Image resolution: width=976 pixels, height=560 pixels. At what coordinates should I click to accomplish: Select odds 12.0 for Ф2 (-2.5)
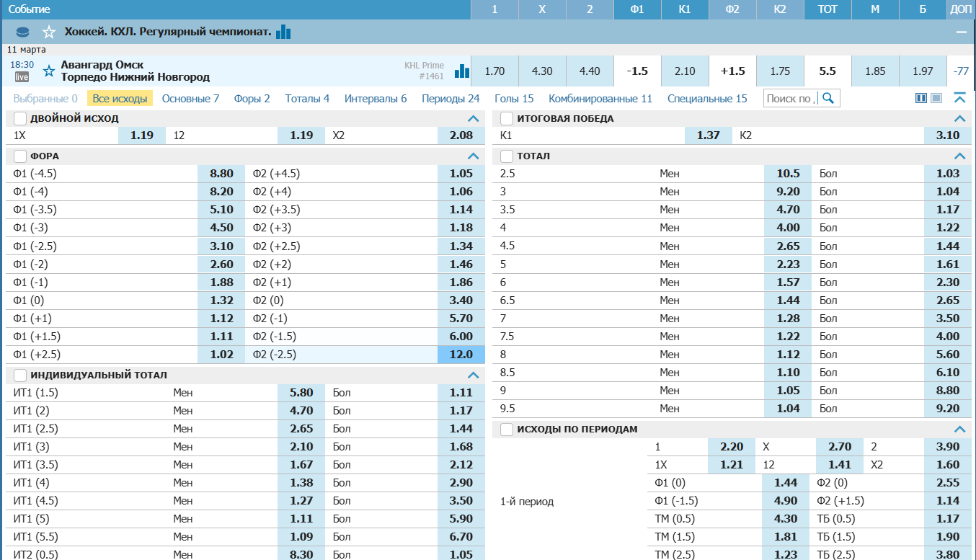pos(461,354)
